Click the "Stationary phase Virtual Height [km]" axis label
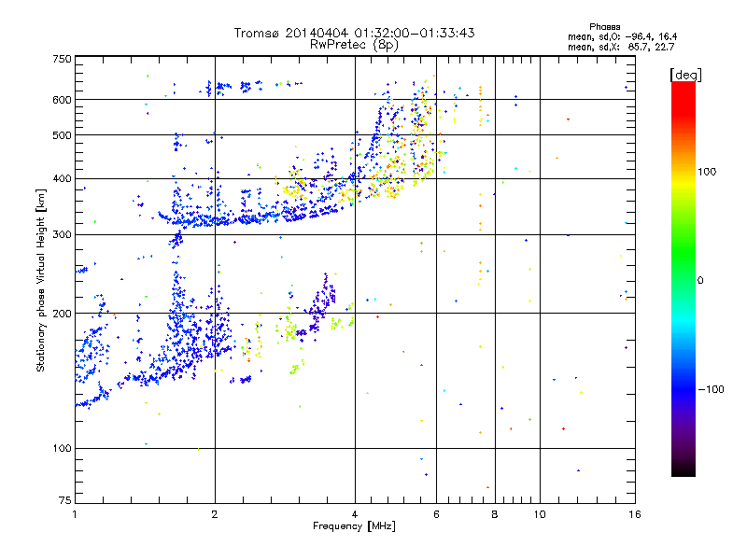 [x=41, y=280]
